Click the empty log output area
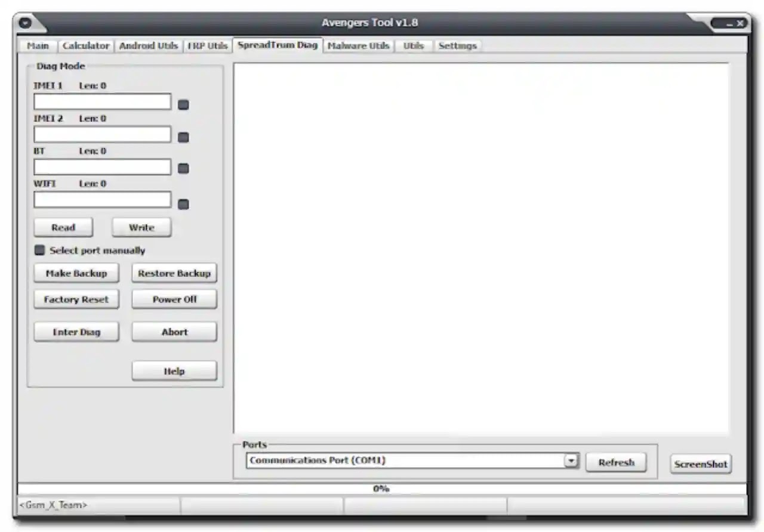 click(x=481, y=248)
